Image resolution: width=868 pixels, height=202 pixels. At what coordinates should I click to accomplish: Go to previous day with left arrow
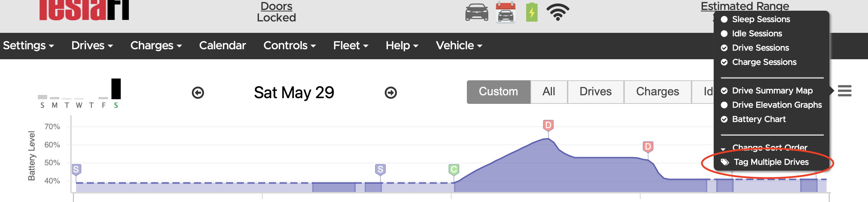coord(198,93)
